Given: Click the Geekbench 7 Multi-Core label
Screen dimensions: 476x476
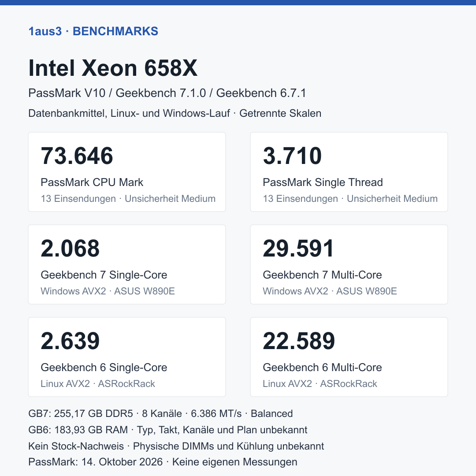Looking at the screenshot, I should point(322,275).
